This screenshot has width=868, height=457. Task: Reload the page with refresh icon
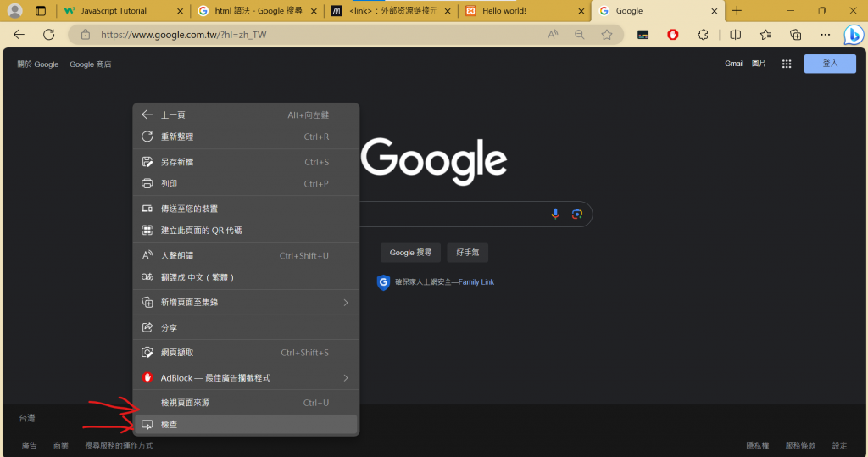(48, 35)
